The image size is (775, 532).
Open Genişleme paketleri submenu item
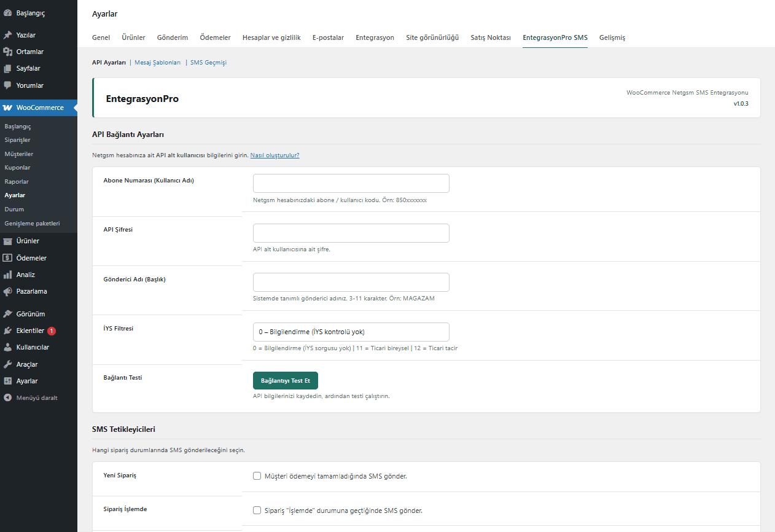tap(32, 223)
